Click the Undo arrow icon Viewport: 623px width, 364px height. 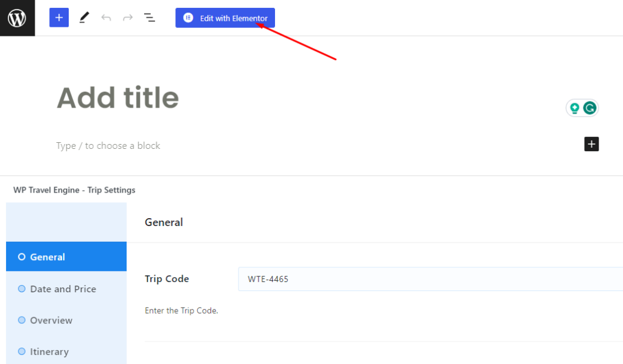106,17
